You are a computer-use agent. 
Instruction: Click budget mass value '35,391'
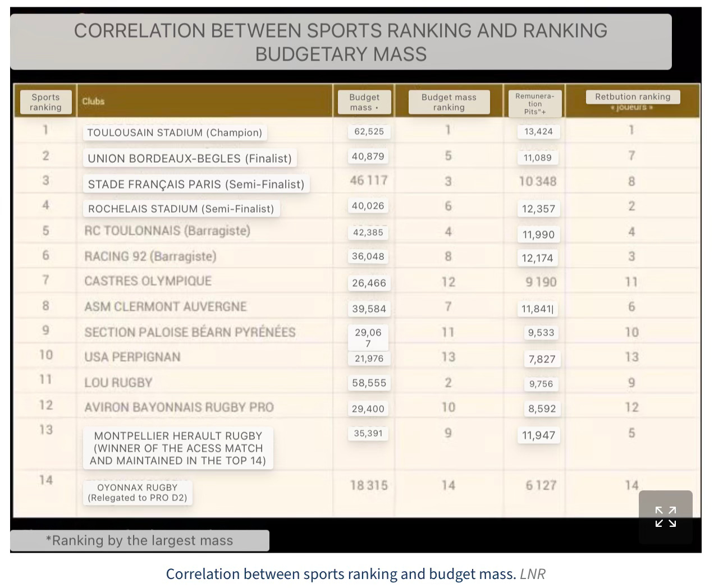(368, 433)
